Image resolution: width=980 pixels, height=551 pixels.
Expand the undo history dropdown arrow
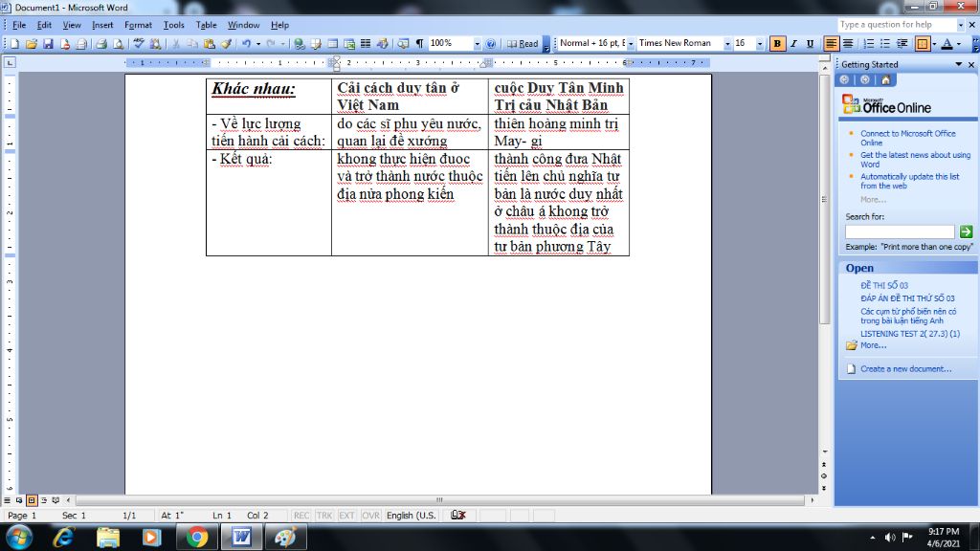(258, 44)
